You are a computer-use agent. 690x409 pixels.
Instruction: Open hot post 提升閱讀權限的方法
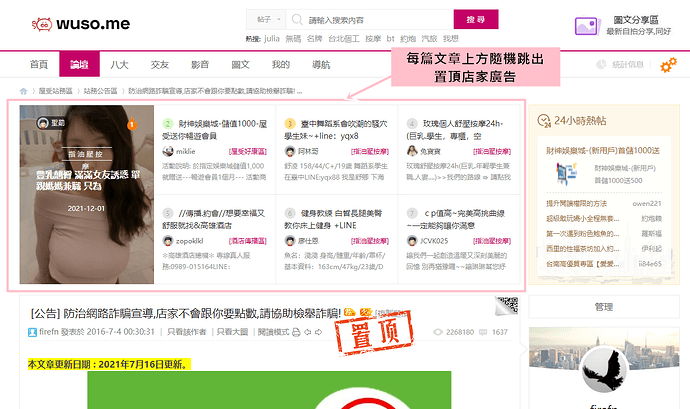click(576, 203)
